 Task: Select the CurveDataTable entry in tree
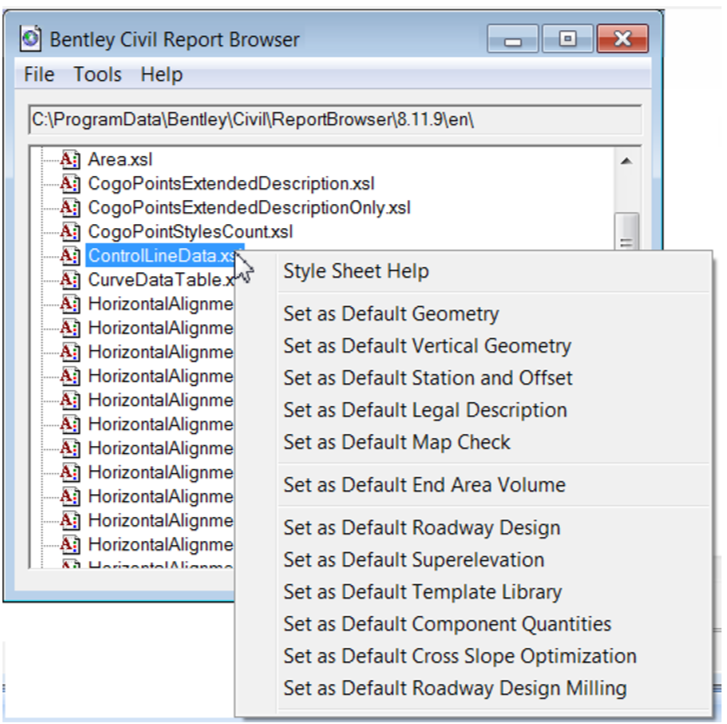pyautogui.click(x=161, y=280)
